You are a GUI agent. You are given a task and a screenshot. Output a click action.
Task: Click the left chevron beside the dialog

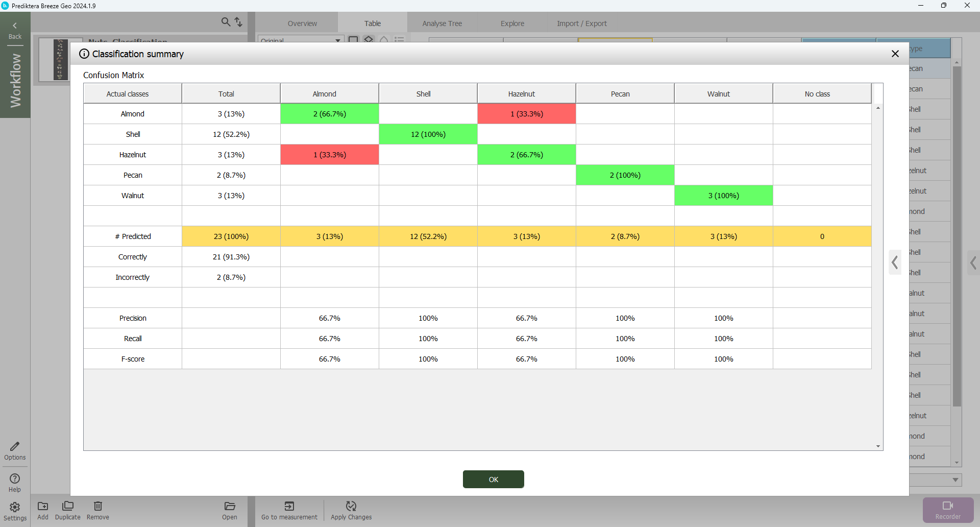click(895, 262)
